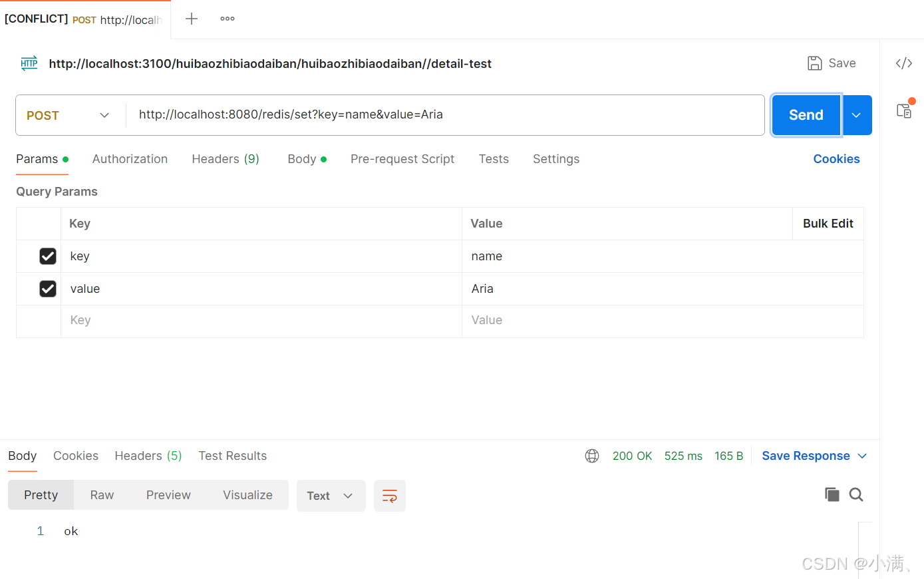Select the Pretty view mode
Screen dimensions: 924x579
[x=41, y=495]
